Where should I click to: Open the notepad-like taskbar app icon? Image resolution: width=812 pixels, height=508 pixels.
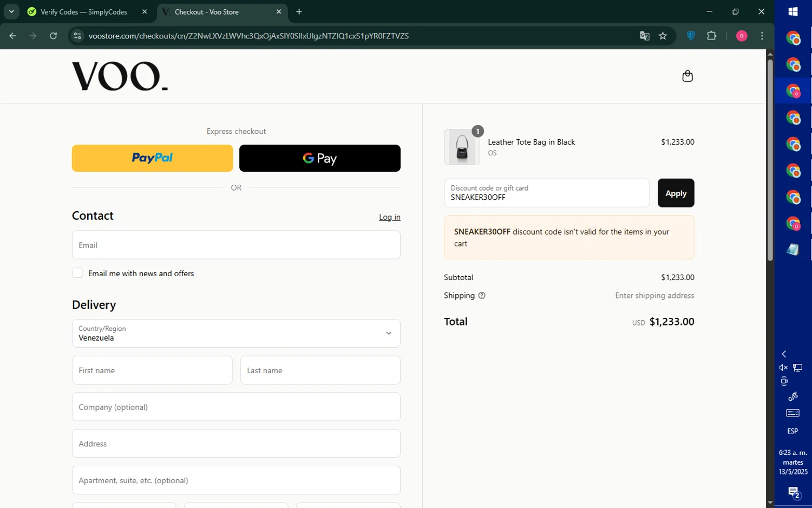click(x=793, y=250)
